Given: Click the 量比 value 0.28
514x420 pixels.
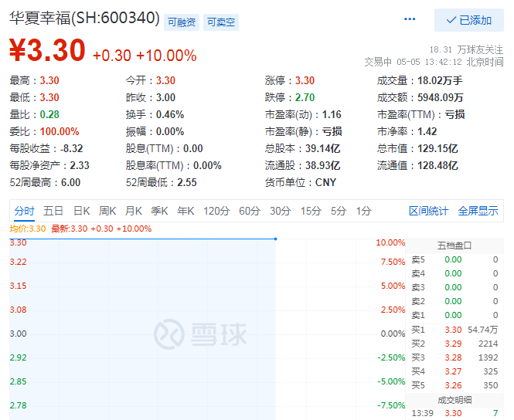Looking at the screenshot, I should coord(49,114).
